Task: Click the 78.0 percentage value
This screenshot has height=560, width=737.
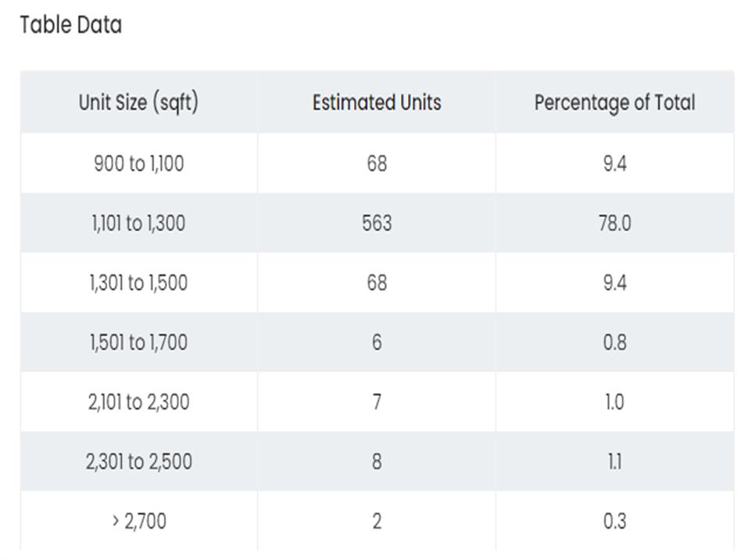Action: [614, 223]
